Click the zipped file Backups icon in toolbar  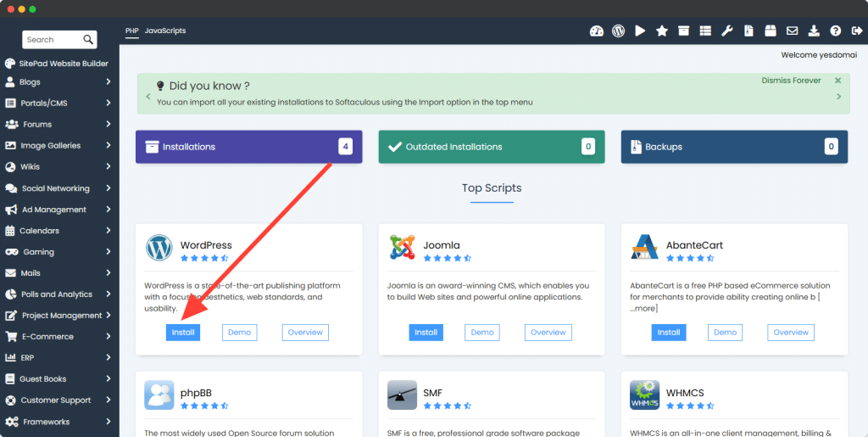pyautogui.click(x=748, y=31)
